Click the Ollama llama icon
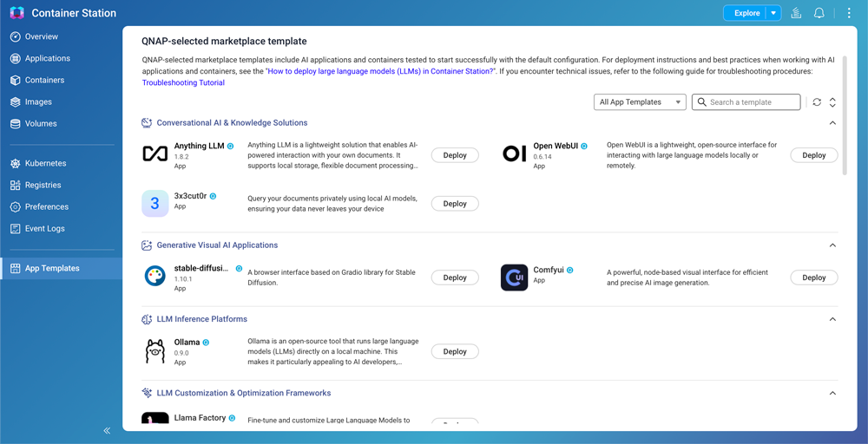 (155, 351)
